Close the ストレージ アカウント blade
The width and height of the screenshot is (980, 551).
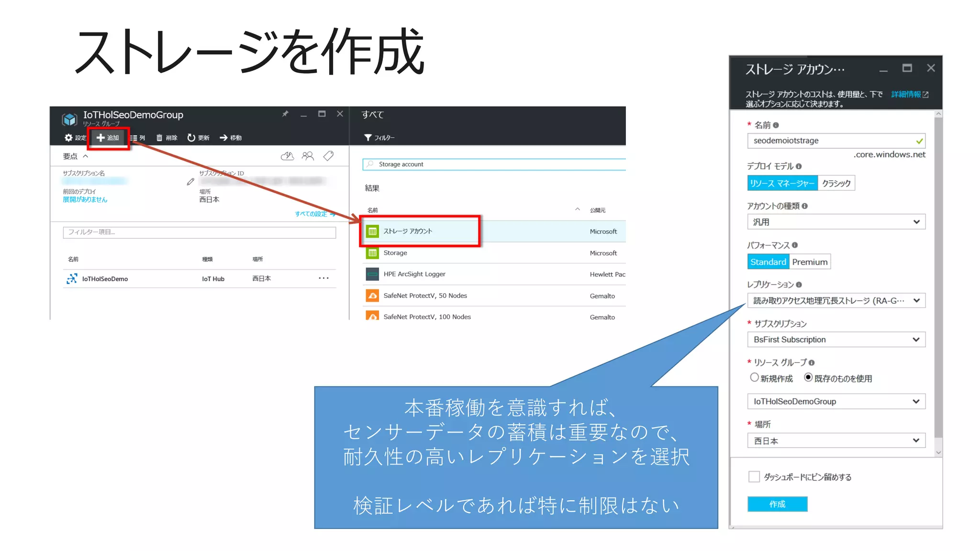click(931, 68)
